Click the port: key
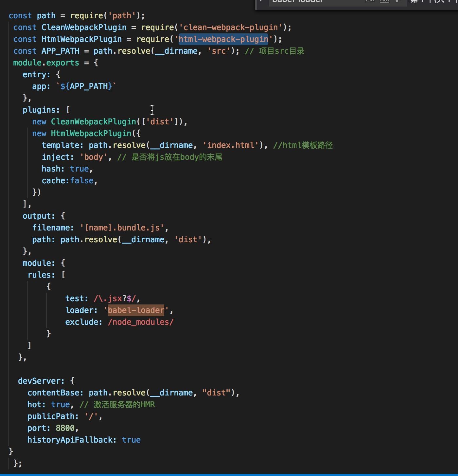Screen dimensions: 458x476 39,428
